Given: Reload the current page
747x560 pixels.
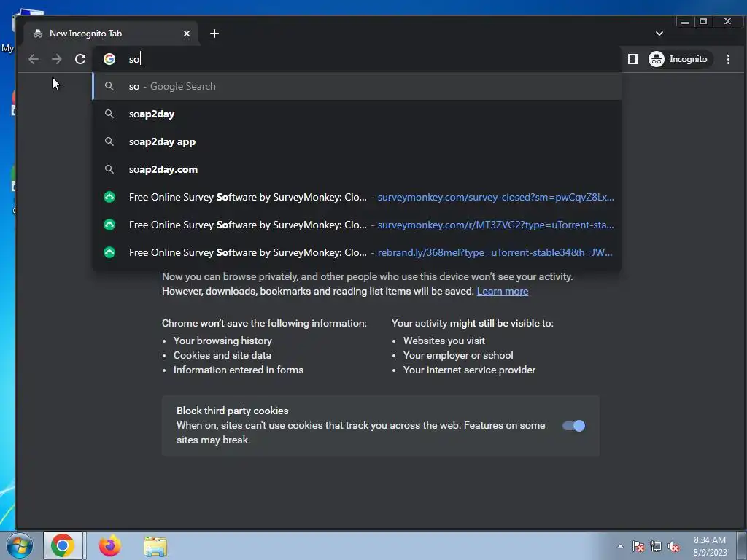Looking at the screenshot, I should (x=80, y=59).
